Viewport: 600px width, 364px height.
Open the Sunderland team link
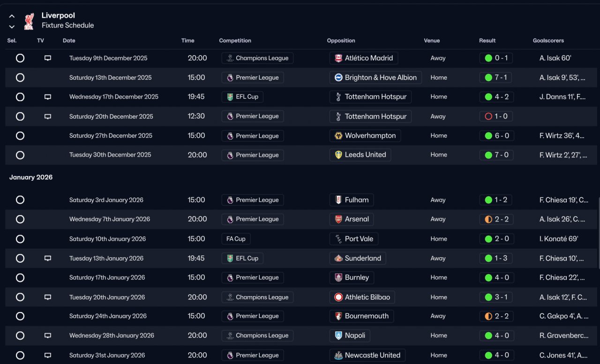[x=362, y=258]
